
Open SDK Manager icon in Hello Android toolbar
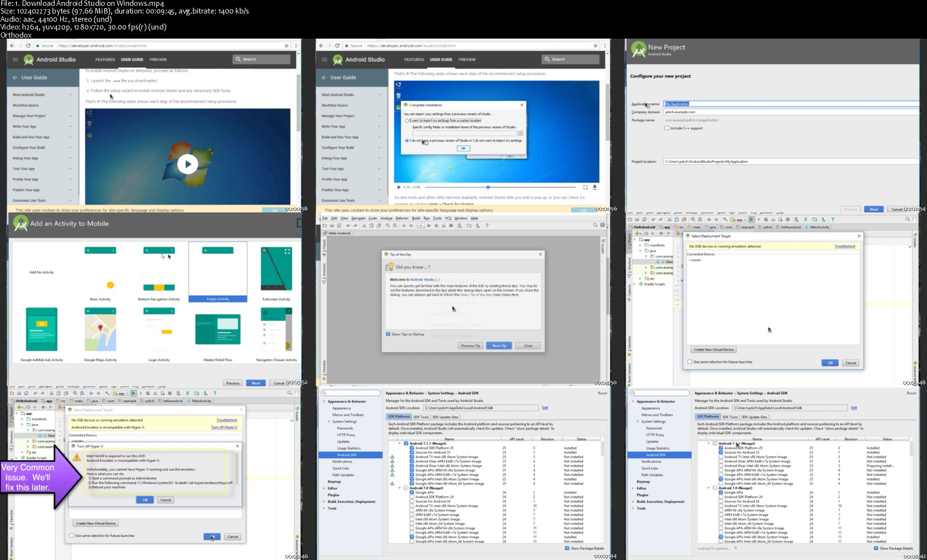(x=478, y=225)
